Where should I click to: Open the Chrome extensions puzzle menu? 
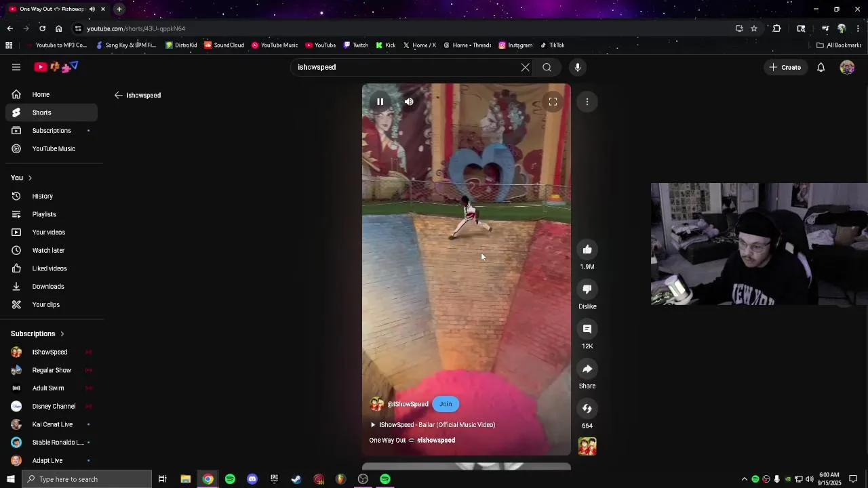(x=777, y=28)
